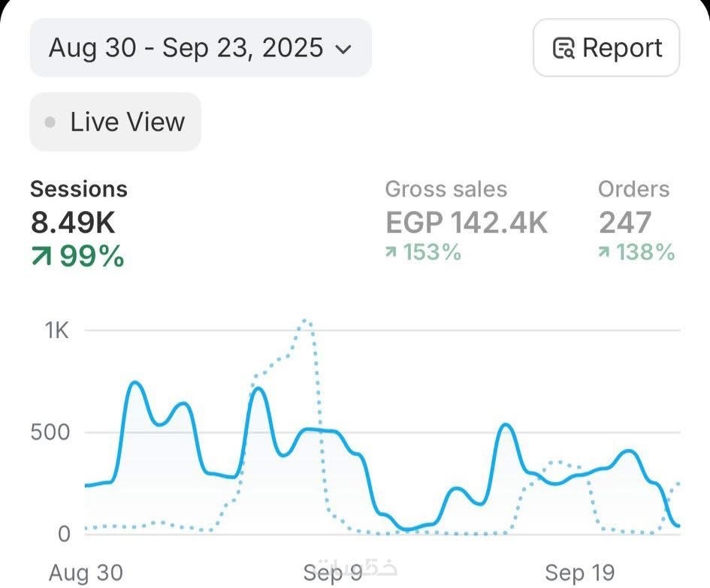Click the Aug 30 label on the chart axis
710x588 pixels.
(86, 573)
